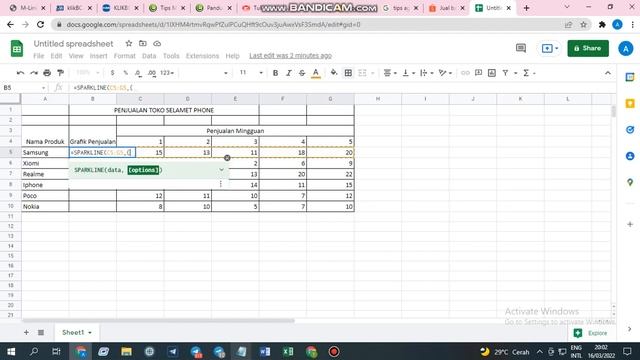Insert a comment from toolbar
Viewport: 640px width, 360px height.
pyautogui.click(x=478, y=73)
